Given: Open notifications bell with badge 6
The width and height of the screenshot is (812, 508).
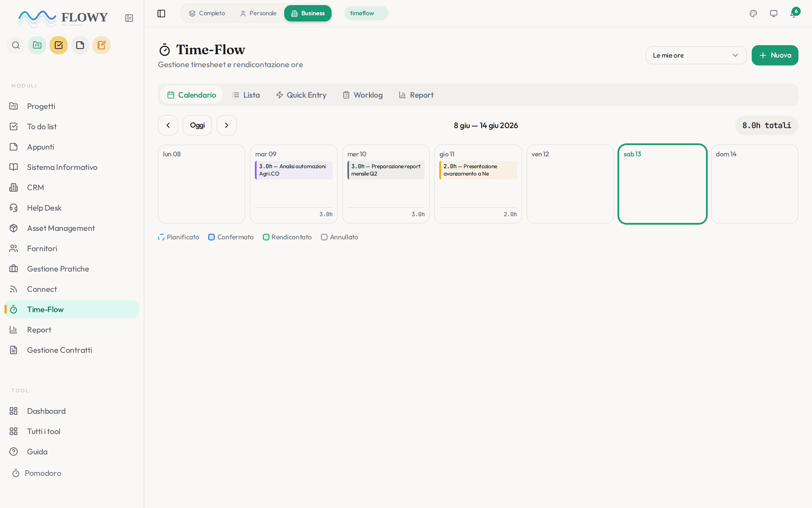Looking at the screenshot, I should click(x=794, y=14).
